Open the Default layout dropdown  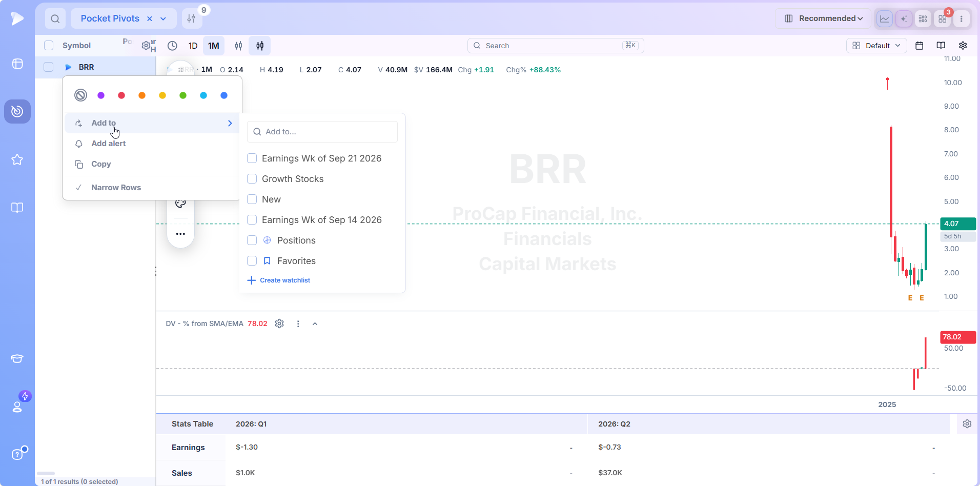pyautogui.click(x=876, y=46)
